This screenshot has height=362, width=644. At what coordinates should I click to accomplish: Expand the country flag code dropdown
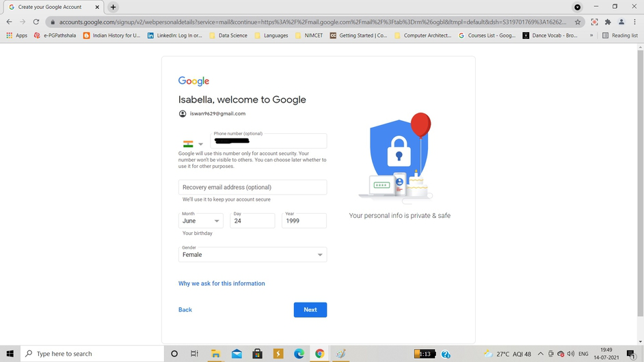point(193,143)
